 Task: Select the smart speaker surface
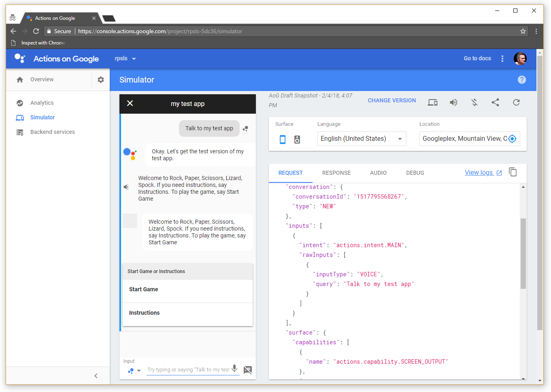tap(297, 140)
